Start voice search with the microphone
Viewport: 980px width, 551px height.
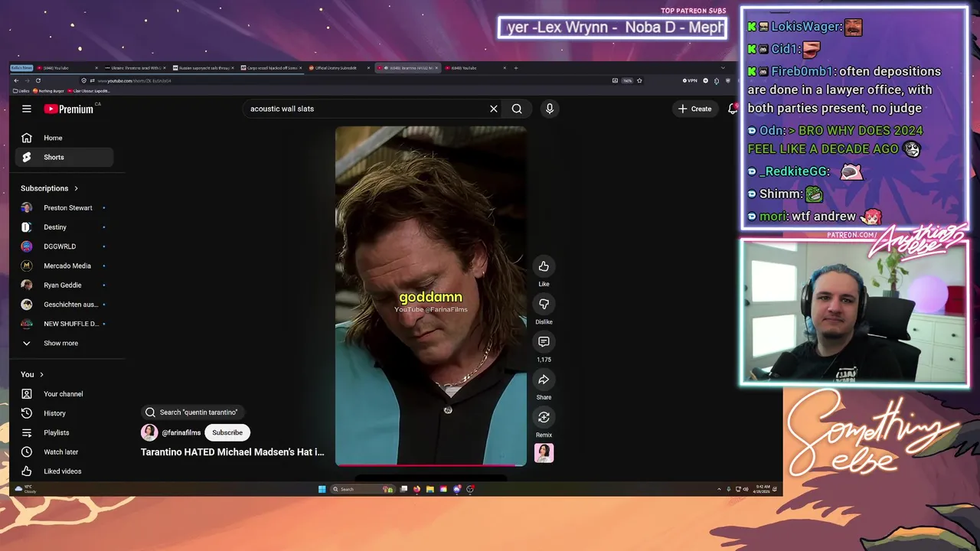(549, 109)
